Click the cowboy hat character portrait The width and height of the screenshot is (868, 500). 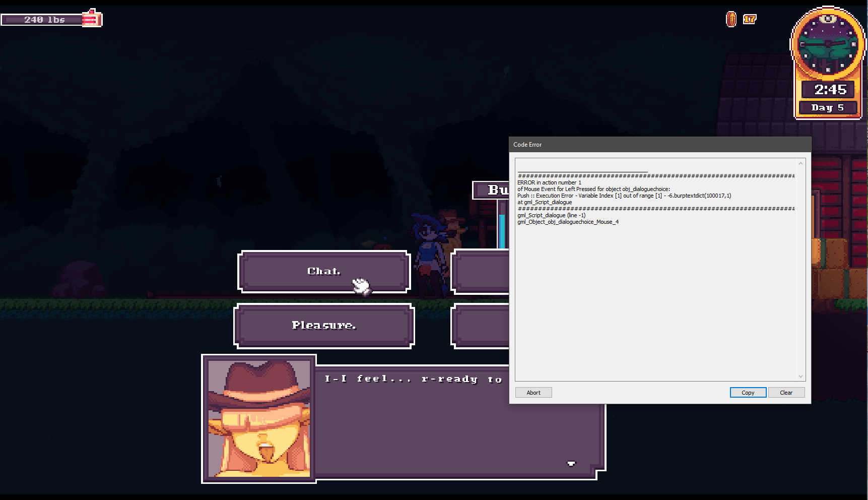[x=259, y=418]
